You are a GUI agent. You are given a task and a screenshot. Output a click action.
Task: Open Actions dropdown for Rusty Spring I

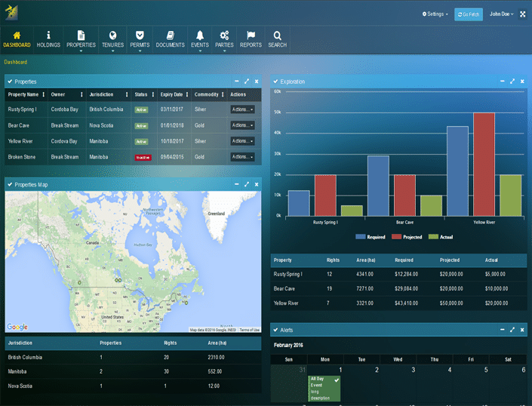[242, 109]
